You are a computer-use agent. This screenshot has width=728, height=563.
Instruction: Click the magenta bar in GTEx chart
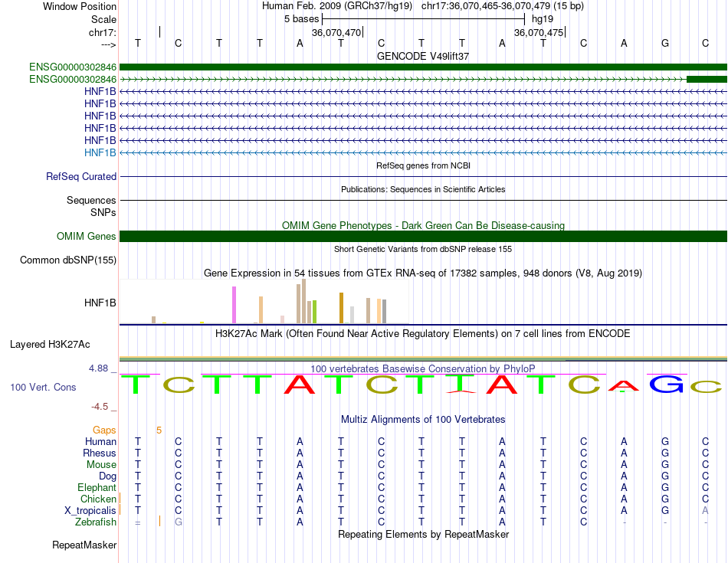click(x=234, y=305)
